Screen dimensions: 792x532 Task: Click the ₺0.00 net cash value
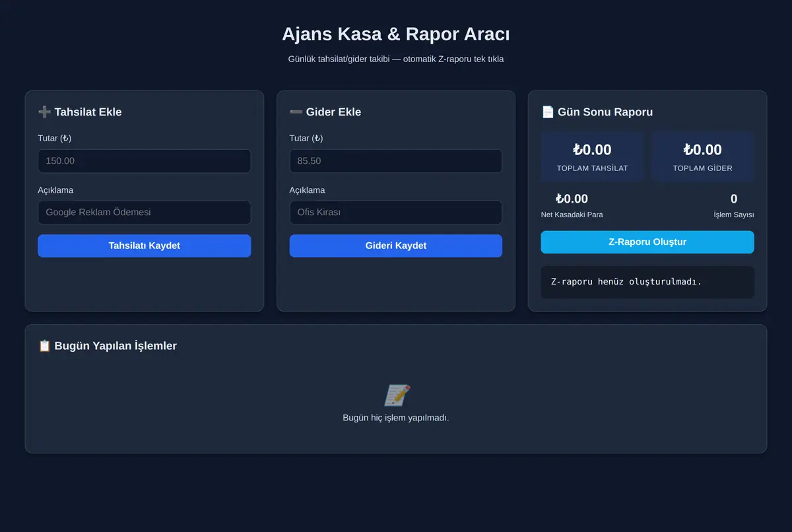click(x=572, y=199)
